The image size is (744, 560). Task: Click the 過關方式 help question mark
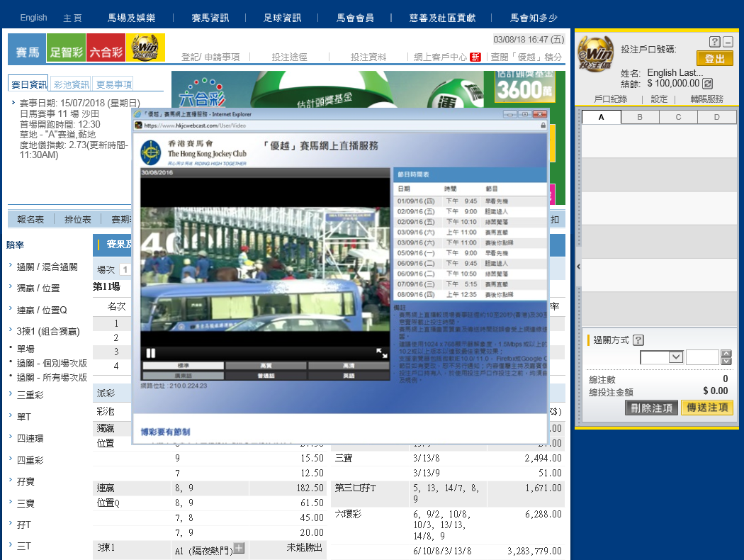point(638,340)
